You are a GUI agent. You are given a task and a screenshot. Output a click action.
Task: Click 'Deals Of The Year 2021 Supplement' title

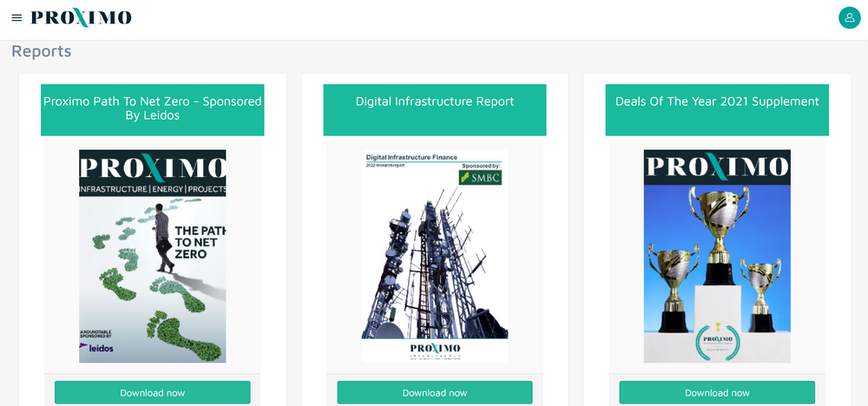[717, 101]
